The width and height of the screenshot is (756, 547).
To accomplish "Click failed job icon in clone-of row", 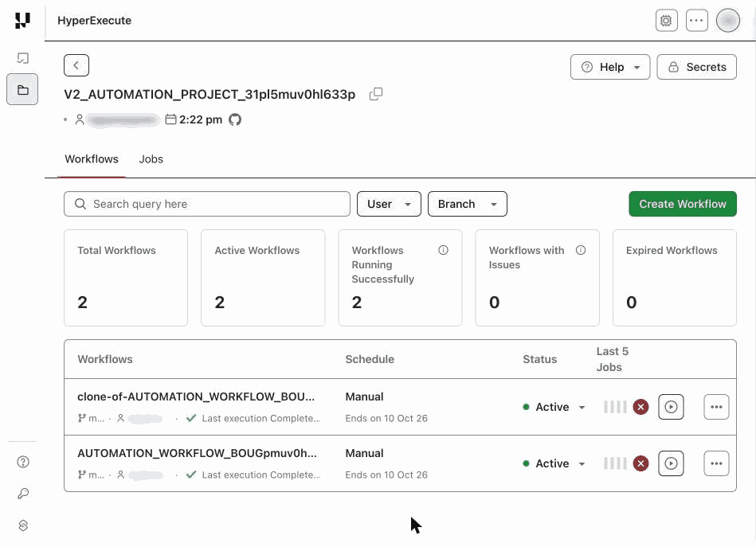I will pyautogui.click(x=640, y=407).
